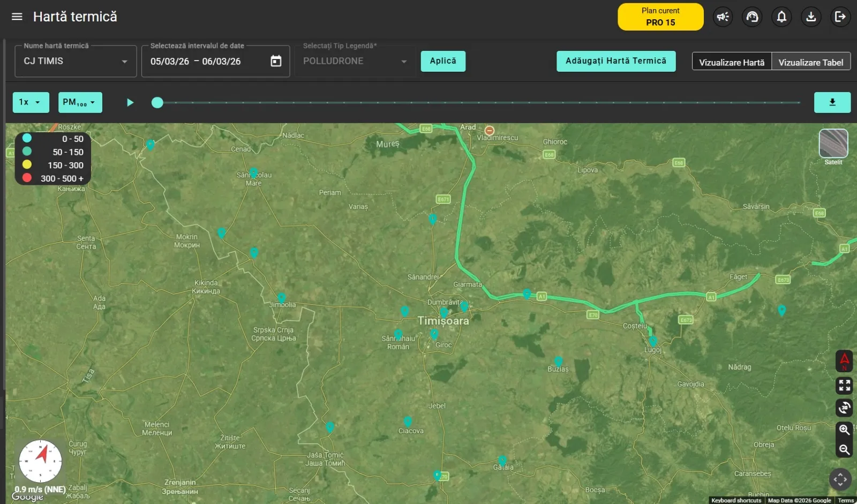This screenshot has height=504, width=857.
Task: Select sensor marker near Cenad northwest
Action: (x=151, y=144)
